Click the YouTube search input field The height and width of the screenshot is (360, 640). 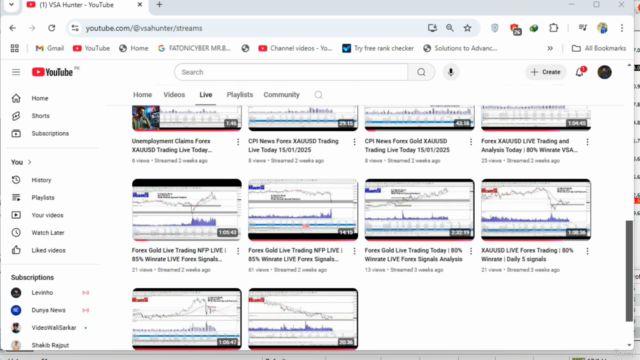pos(291,72)
